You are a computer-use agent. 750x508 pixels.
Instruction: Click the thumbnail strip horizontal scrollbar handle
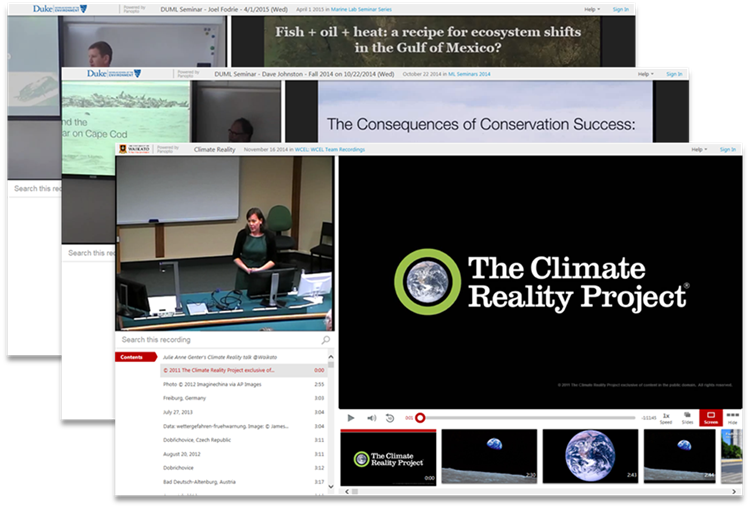[x=355, y=491]
